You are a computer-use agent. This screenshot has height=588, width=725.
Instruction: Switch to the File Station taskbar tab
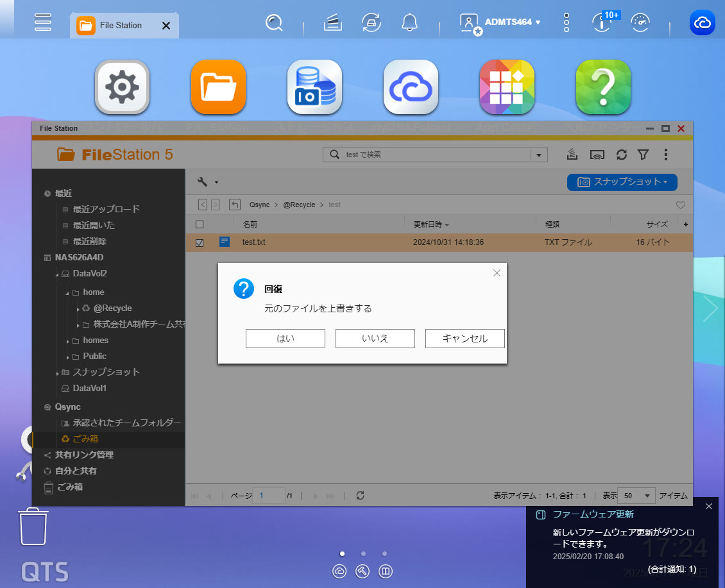(x=121, y=26)
